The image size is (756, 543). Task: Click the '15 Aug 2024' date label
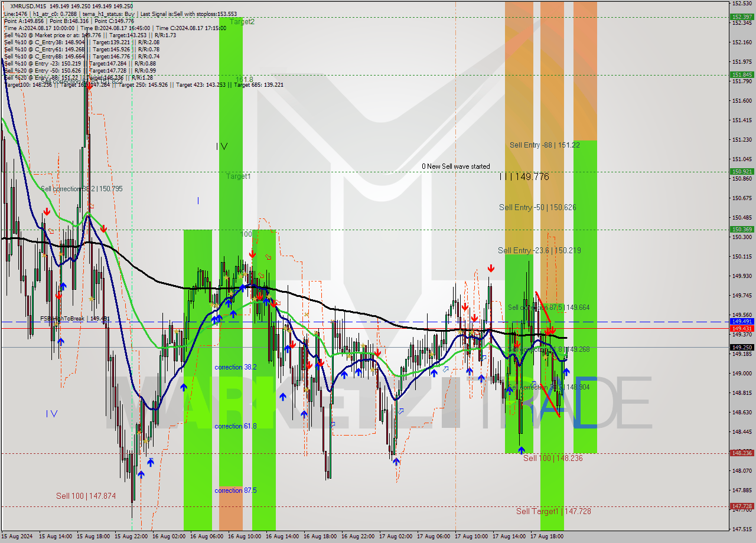pyautogui.click(x=17, y=537)
